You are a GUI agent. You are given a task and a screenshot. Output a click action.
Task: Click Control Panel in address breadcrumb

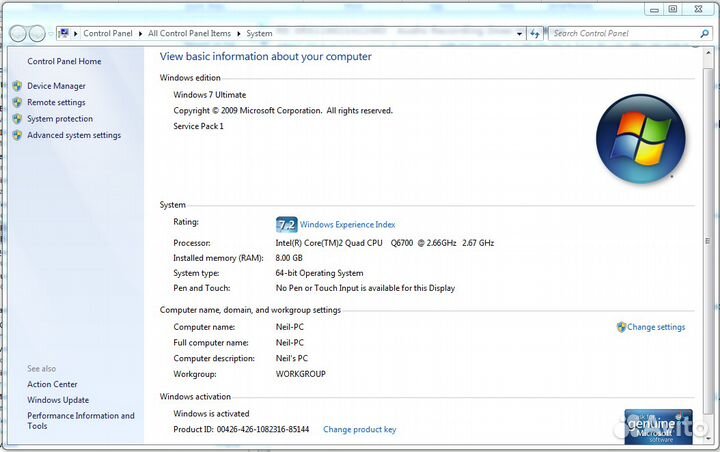point(107,34)
